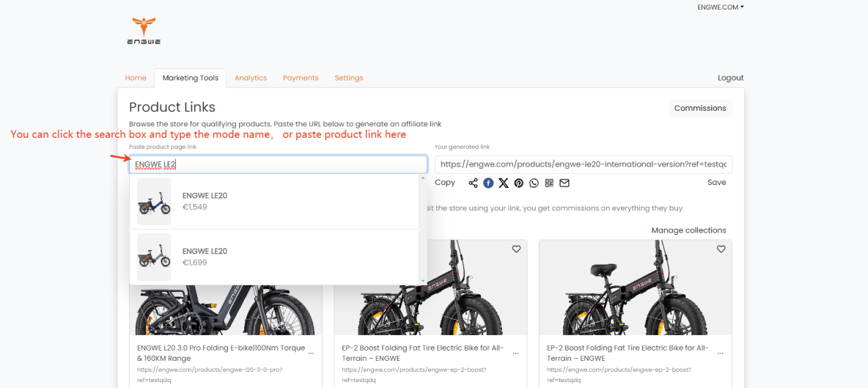868x388 pixels.
Task: Click the €1,549 LE20 bike thumbnail
Action: coord(154,202)
